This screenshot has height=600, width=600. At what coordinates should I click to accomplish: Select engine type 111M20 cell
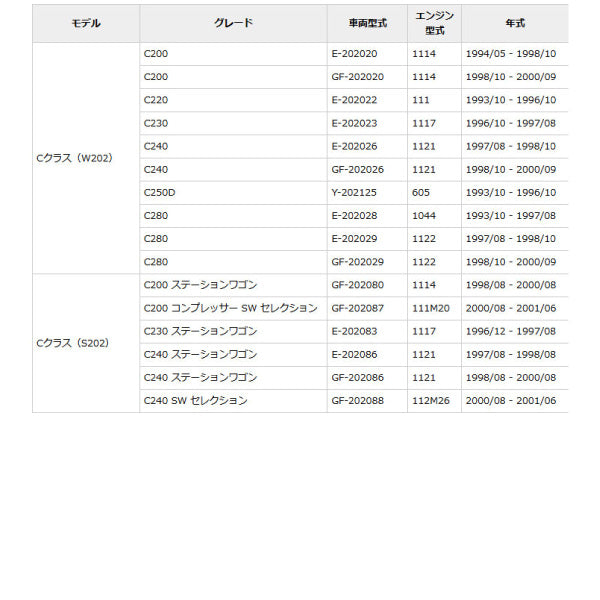431,308
